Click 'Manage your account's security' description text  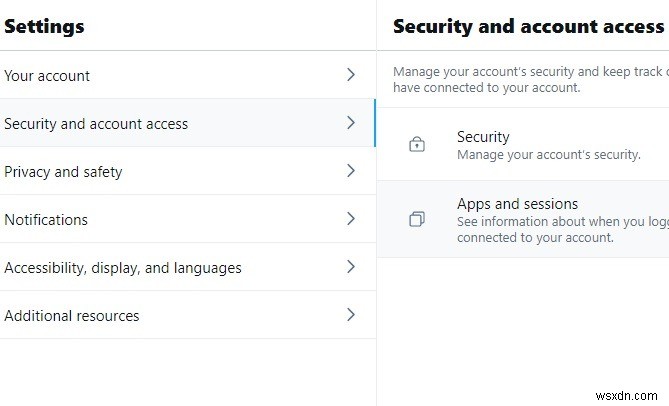pos(548,155)
